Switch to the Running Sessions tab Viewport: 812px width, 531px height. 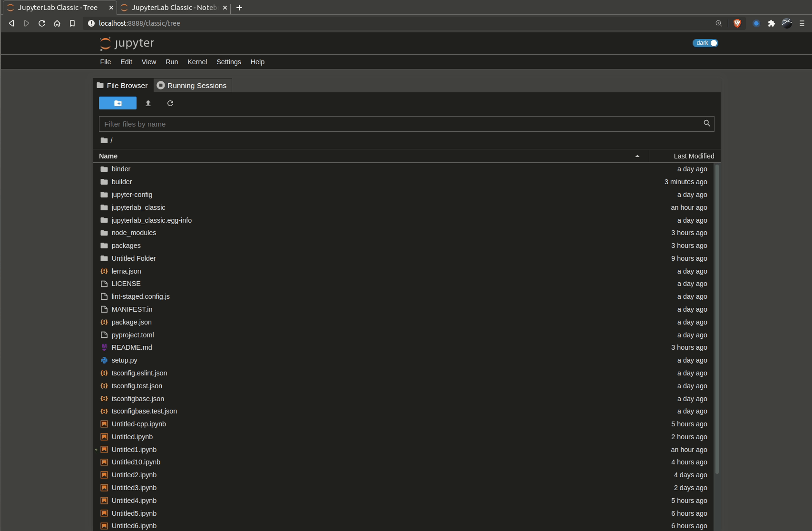(192, 85)
